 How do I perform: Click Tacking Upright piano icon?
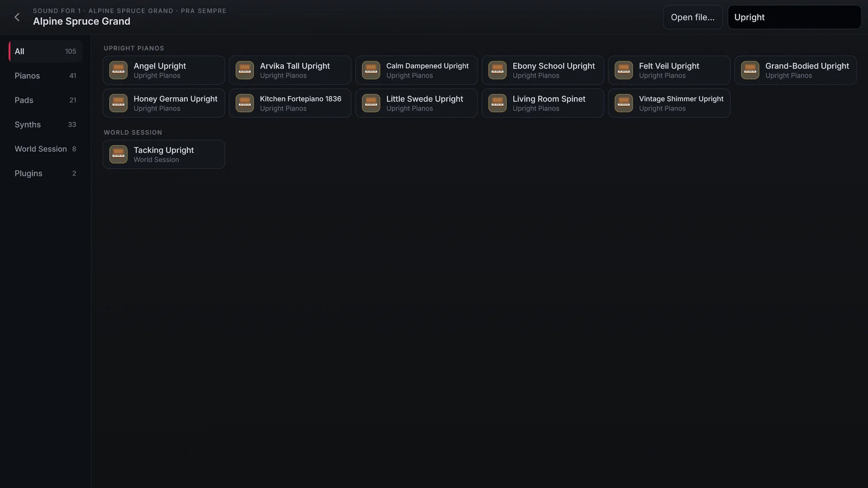[x=118, y=155]
